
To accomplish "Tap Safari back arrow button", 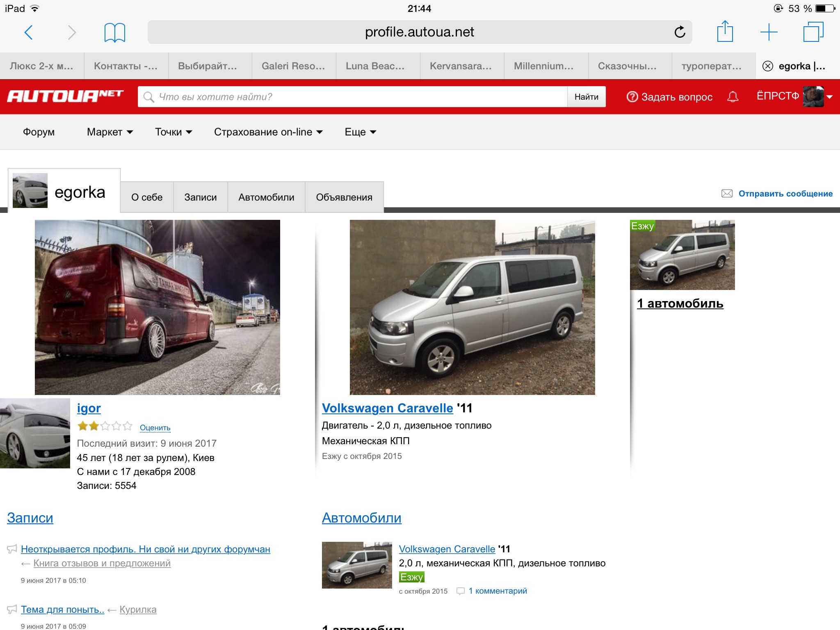I will [x=28, y=32].
